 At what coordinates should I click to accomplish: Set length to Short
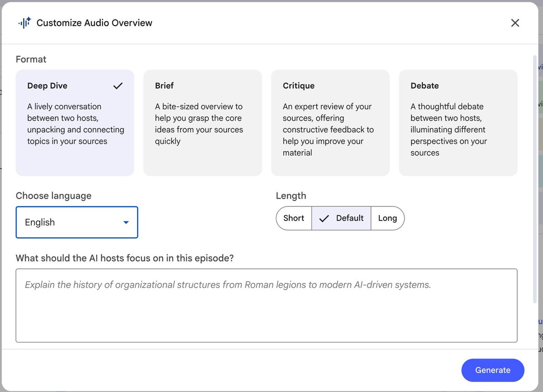(294, 218)
